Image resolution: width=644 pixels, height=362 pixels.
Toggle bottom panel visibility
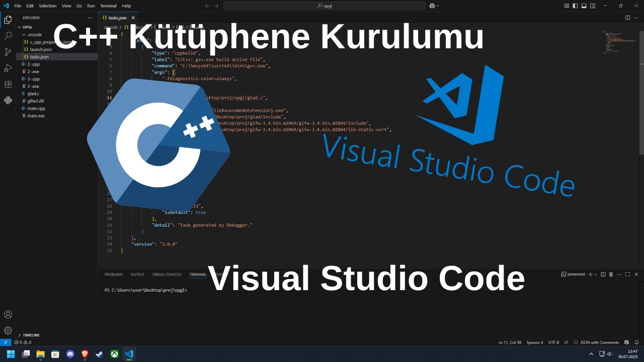584,6
